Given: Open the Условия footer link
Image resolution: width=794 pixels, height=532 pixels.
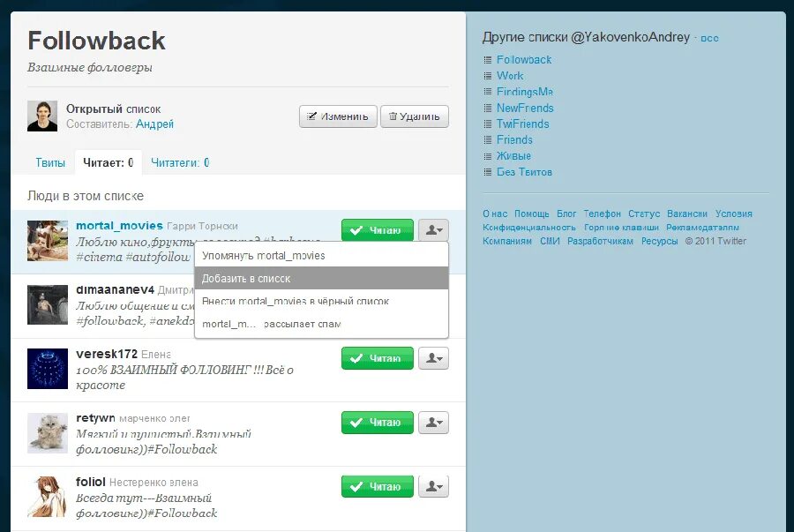Looking at the screenshot, I should 734,214.
